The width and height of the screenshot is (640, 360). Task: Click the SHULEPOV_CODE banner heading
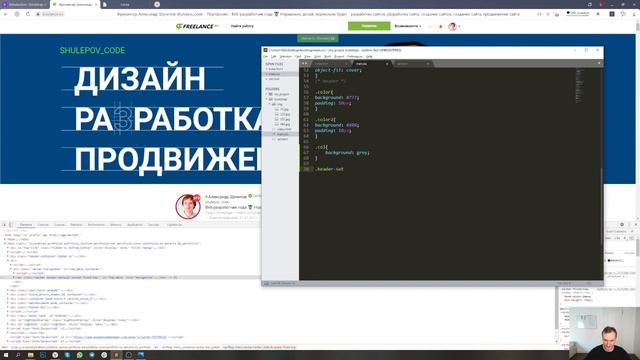click(x=92, y=51)
